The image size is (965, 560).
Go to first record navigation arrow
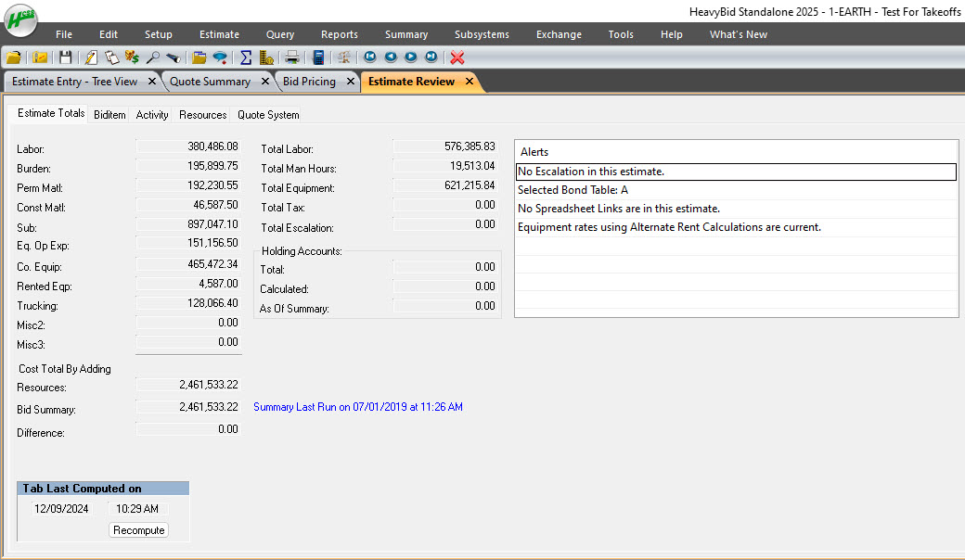pyautogui.click(x=370, y=57)
